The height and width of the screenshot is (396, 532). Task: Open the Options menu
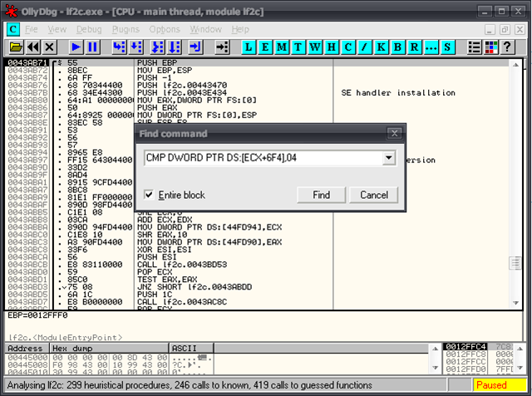[165, 30]
